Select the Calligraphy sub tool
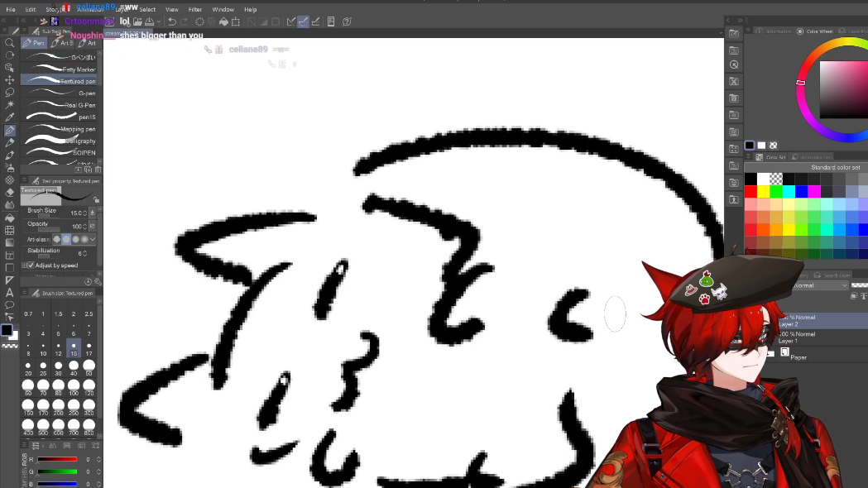This screenshot has width=868, height=488. 59,141
